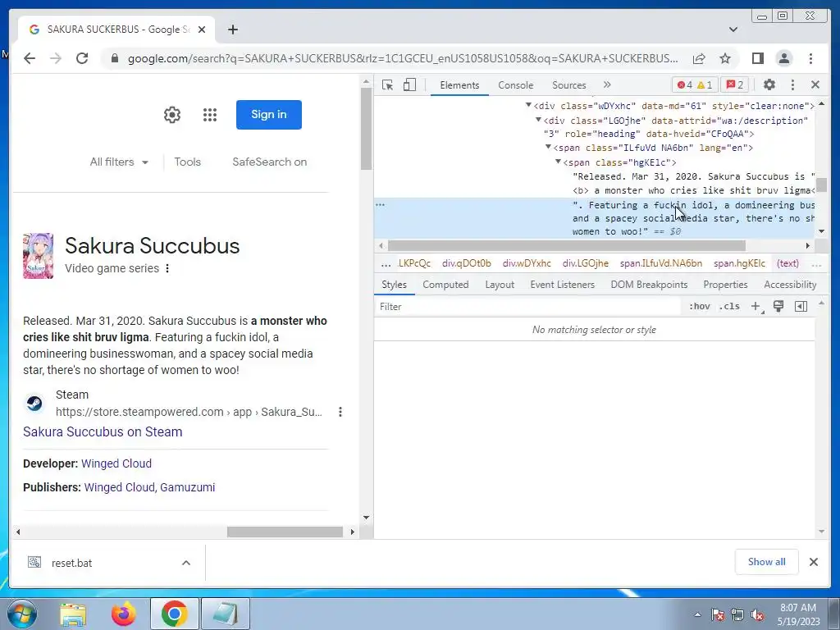Image resolution: width=840 pixels, height=630 pixels.
Task: Click the share page icon in address bar
Action: click(699, 58)
